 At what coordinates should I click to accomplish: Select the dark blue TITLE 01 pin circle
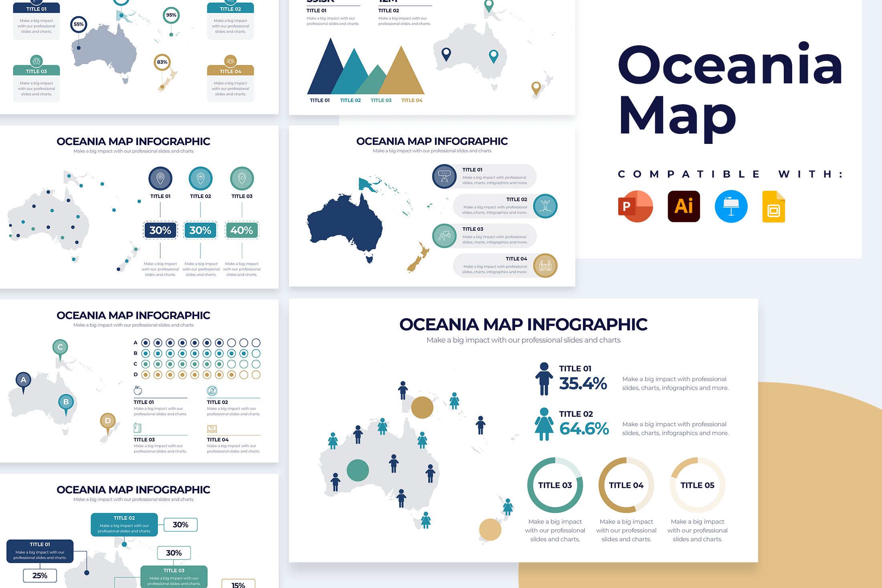tap(160, 178)
